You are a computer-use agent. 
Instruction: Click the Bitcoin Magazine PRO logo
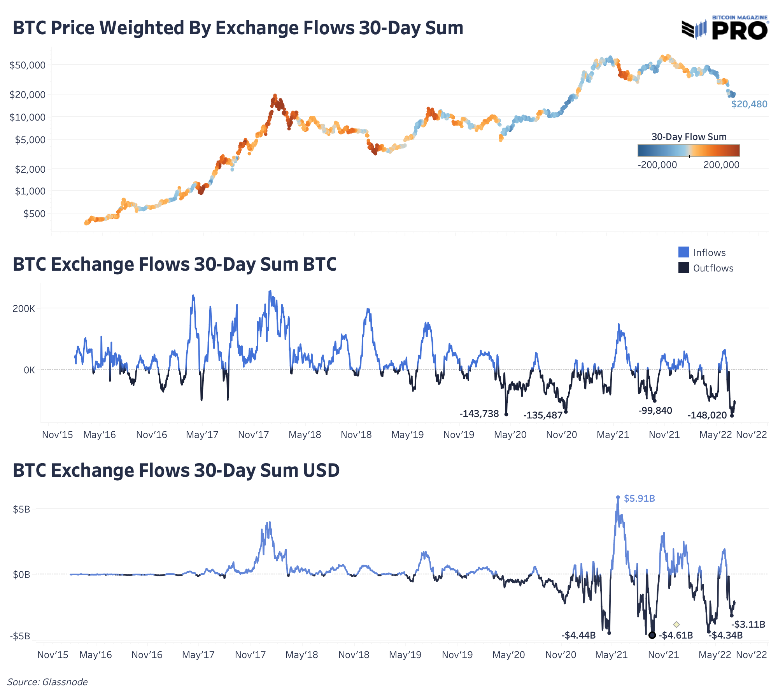725,28
